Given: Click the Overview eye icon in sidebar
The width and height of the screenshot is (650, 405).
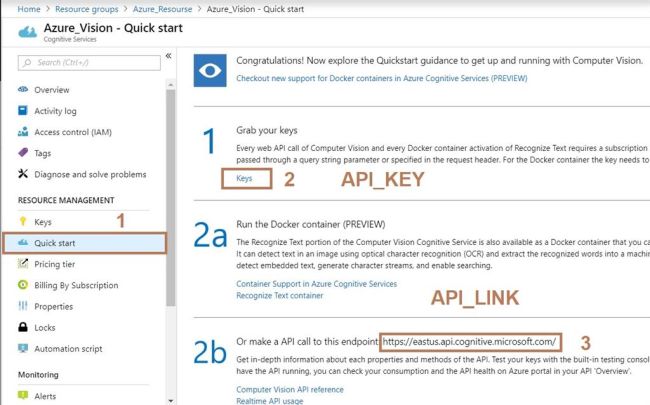Looking at the screenshot, I should pyautogui.click(x=23, y=89).
